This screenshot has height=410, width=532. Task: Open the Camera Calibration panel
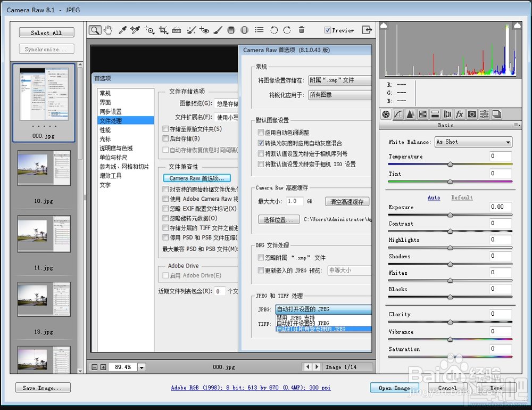click(471, 114)
